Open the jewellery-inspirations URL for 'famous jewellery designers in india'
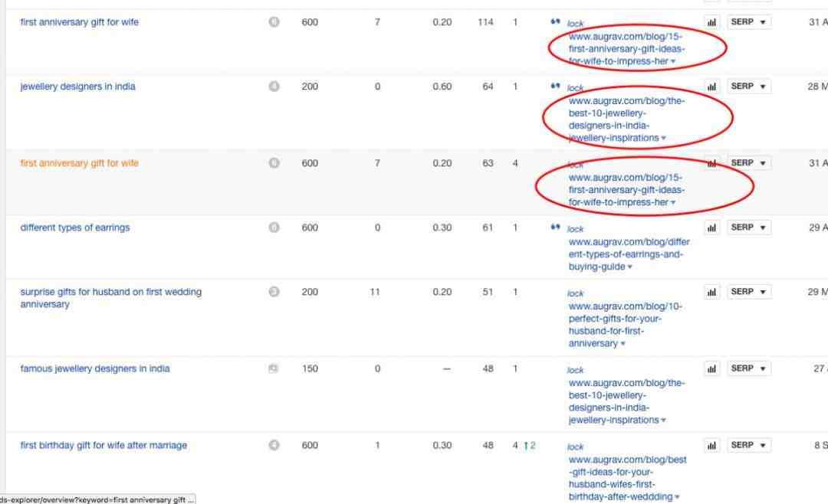The height and width of the screenshot is (504, 828). pos(626,401)
